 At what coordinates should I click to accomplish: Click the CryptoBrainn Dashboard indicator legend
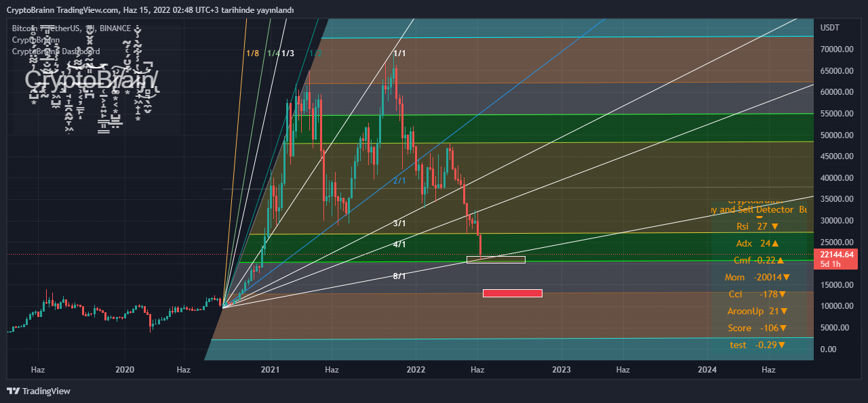pyautogui.click(x=56, y=51)
